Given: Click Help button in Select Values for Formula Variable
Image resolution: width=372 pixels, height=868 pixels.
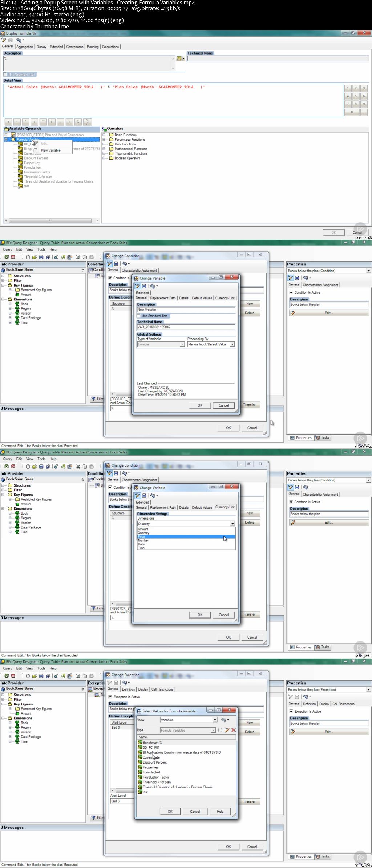Looking at the screenshot, I should pyautogui.click(x=220, y=811).
